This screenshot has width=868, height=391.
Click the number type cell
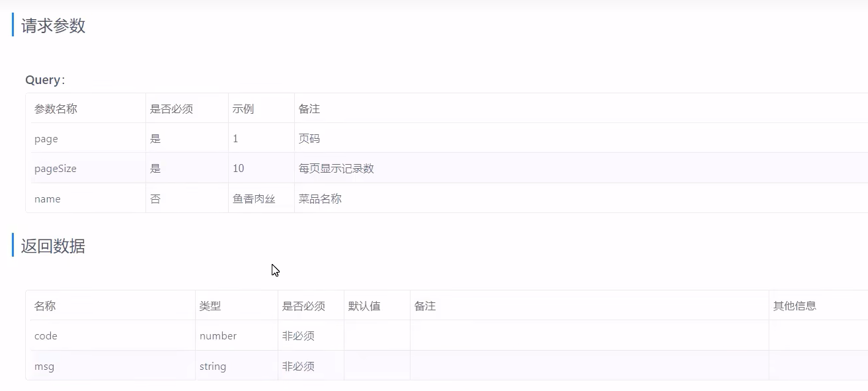(218, 336)
